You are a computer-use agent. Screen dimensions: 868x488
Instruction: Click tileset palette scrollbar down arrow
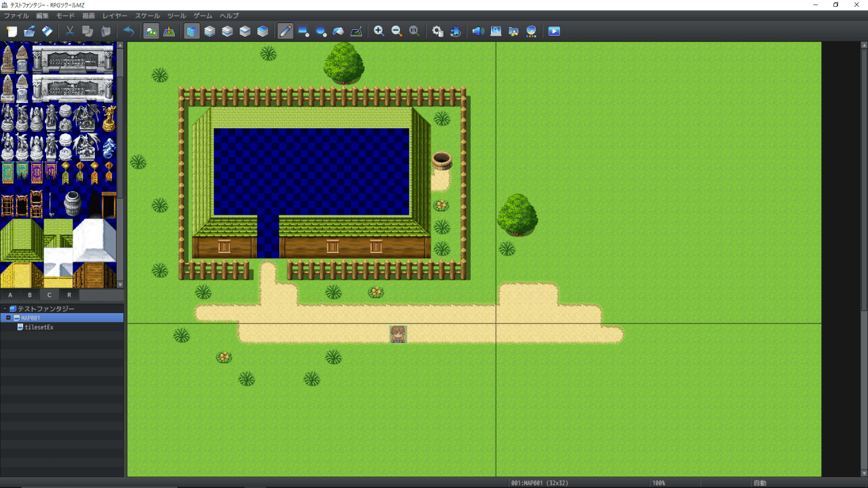tap(121, 285)
